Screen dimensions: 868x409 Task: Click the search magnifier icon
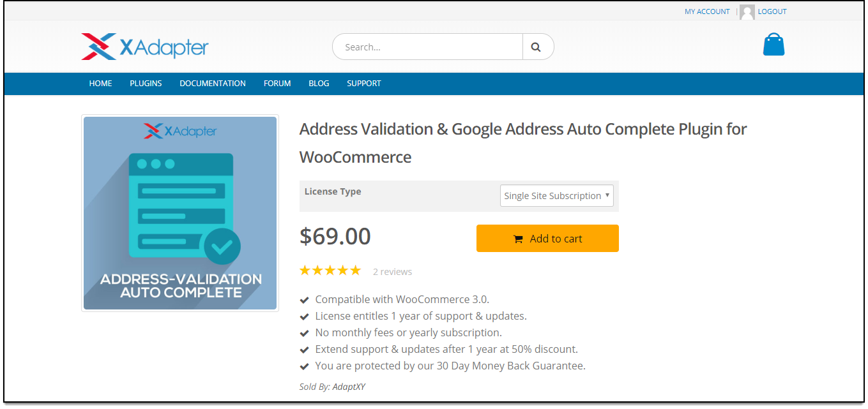pyautogui.click(x=537, y=46)
